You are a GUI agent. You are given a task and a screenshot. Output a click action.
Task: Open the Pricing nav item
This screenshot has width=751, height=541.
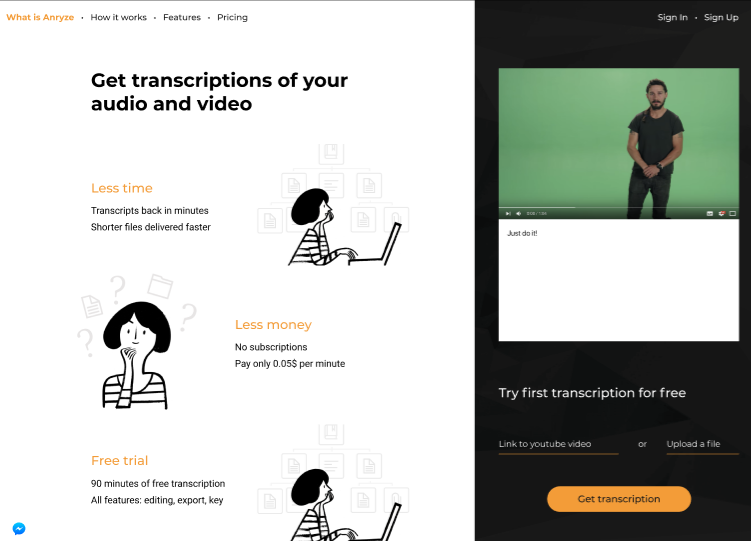[232, 17]
